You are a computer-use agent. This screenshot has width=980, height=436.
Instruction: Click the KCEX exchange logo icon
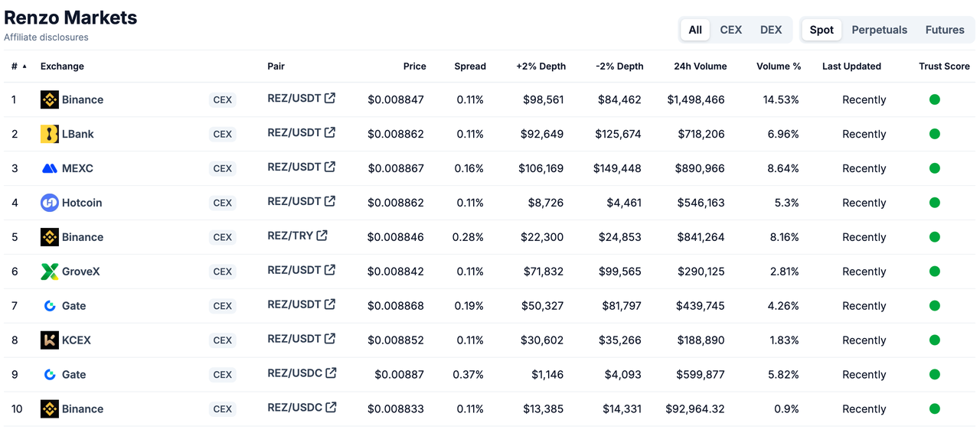coord(50,340)
